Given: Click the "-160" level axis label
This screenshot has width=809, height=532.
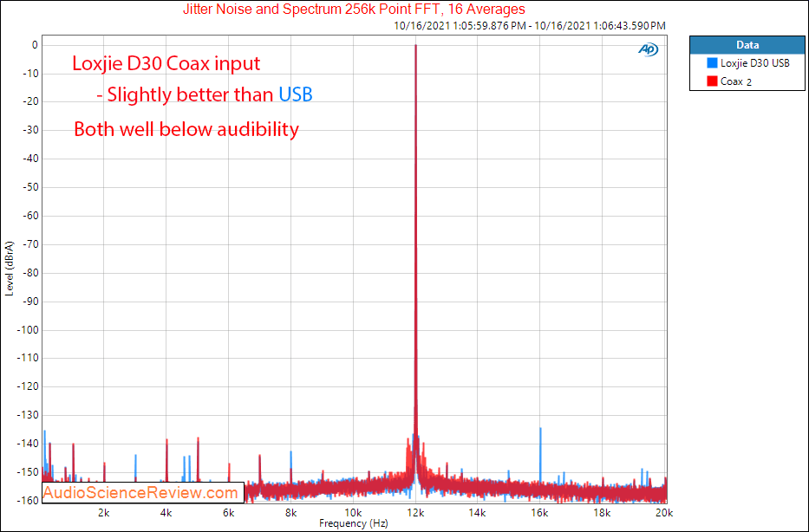Looking at the screenshot, I should pyautogui.click(x=29, y=500).
